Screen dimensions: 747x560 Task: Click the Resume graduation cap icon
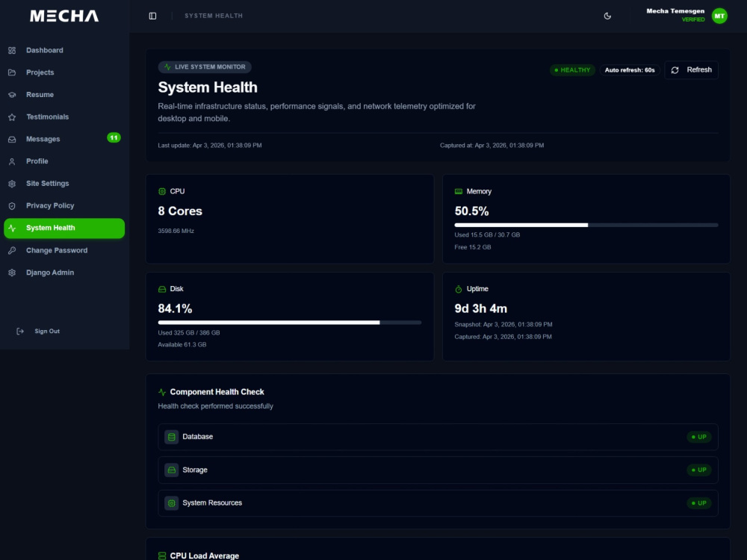pyautogui.click(x=12, y=95)
